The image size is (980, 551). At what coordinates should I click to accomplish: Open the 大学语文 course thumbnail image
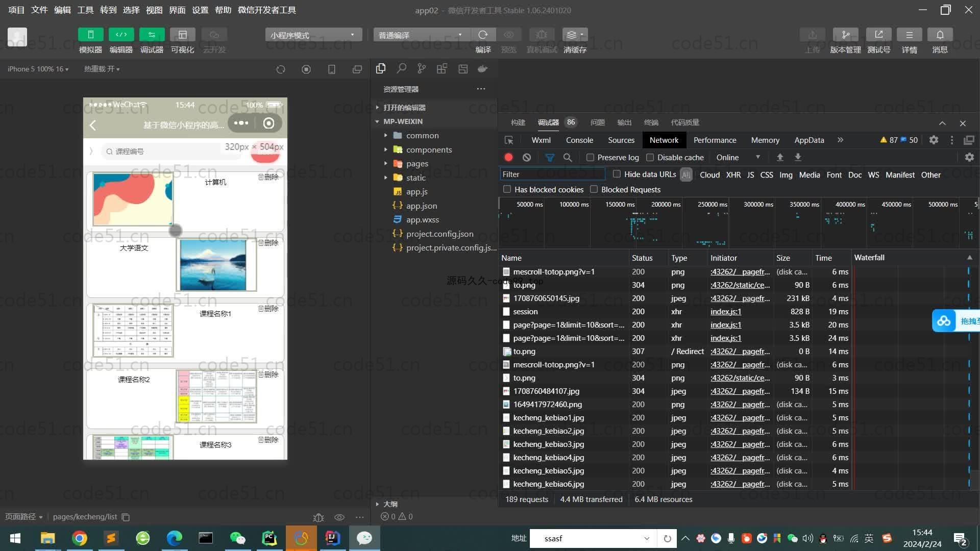pos(216,265)
